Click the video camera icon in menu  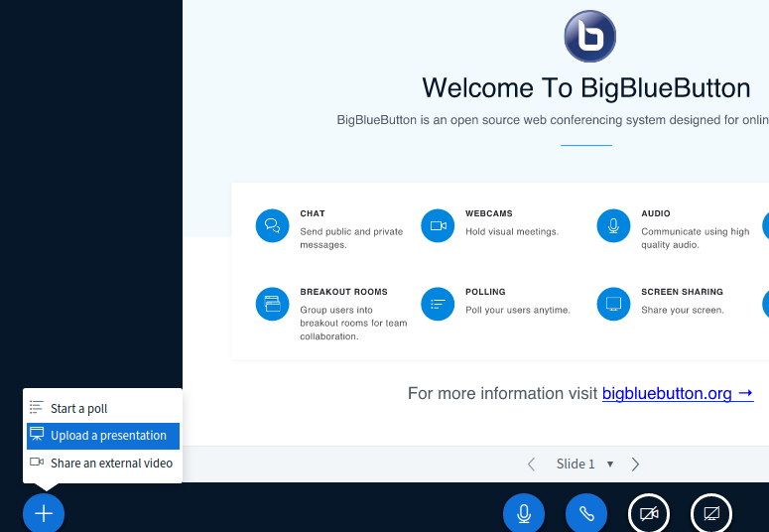coord(37,462)
